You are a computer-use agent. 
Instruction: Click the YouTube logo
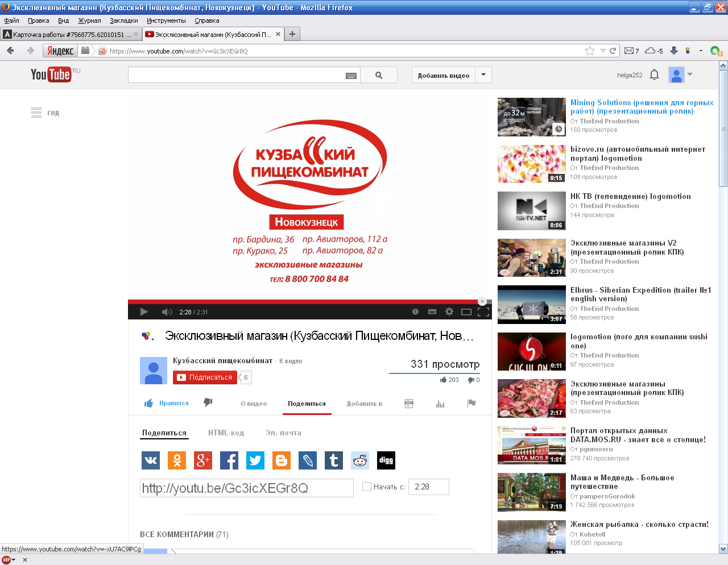point(51,74)
